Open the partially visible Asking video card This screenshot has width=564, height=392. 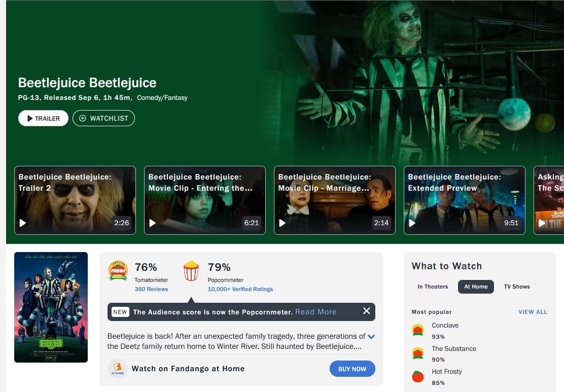pos(549,200)
